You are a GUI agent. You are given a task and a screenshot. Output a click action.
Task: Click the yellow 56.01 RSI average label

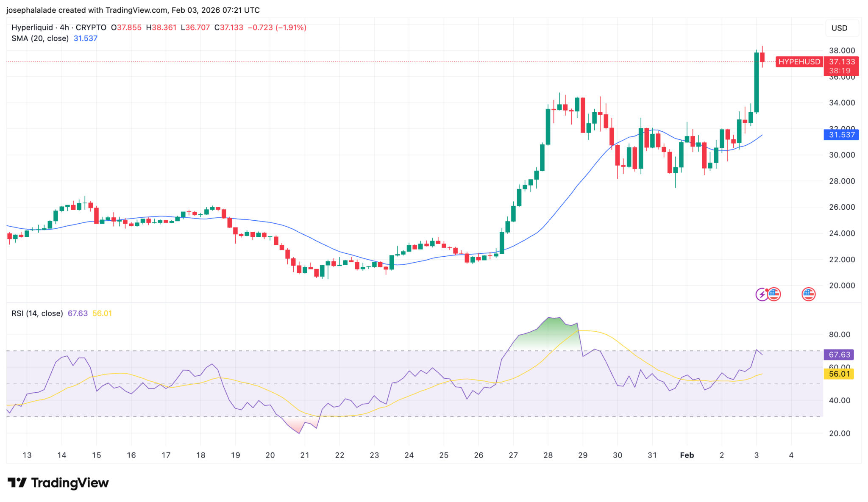click(x=839, y=374)
